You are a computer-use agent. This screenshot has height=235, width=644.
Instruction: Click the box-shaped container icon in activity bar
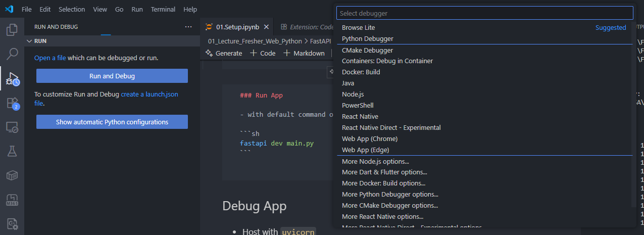point(12,175)
